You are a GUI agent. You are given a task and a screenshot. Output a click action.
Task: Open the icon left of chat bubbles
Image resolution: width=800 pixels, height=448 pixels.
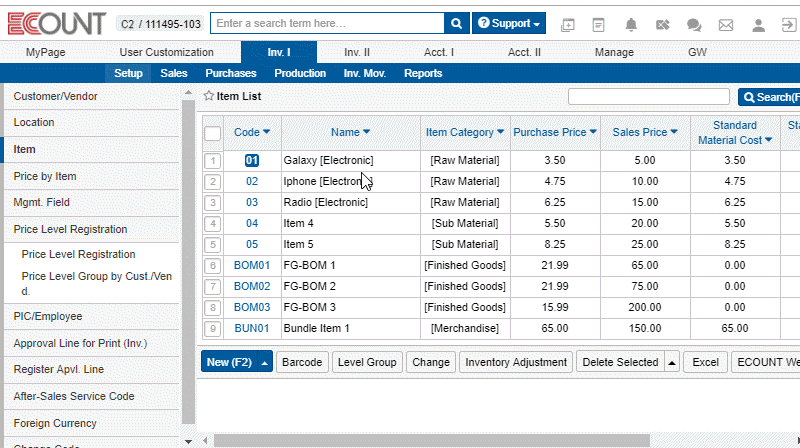pos(662,24)
